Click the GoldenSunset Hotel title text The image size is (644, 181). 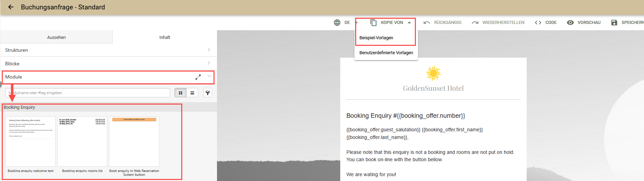[x=433, y=88]
